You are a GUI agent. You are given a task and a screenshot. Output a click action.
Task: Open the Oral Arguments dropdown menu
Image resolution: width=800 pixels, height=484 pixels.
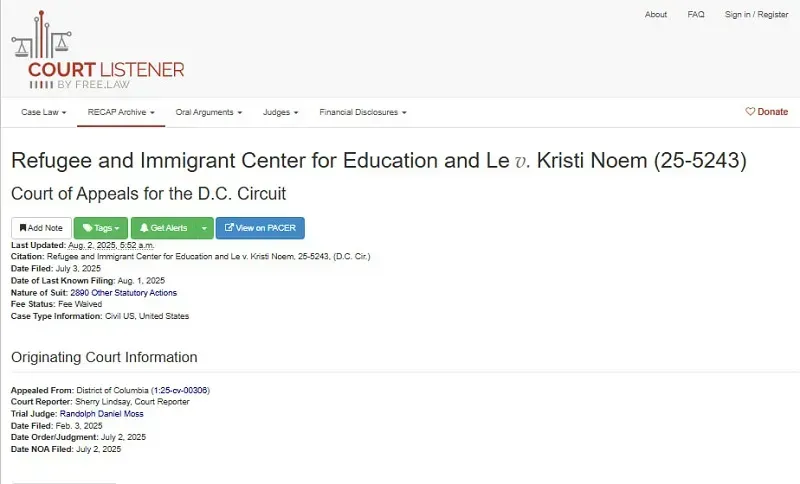209,112
